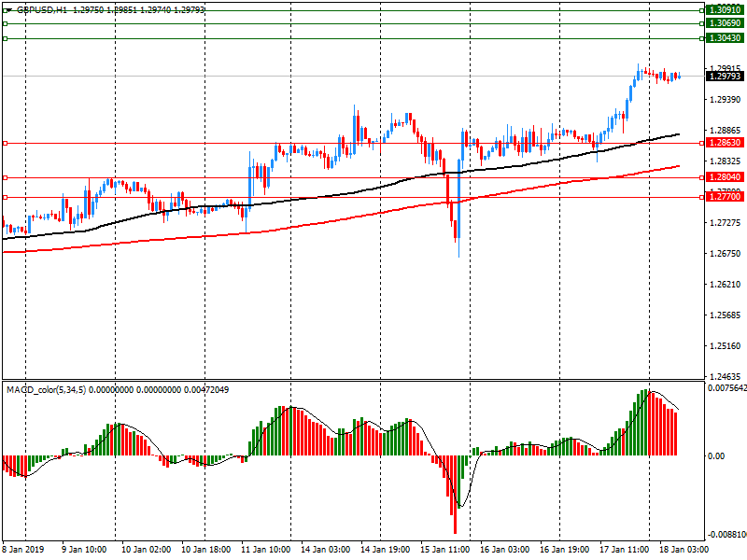Select the 1.30910 green price label
This screenshot has width=747, height=560.
pos(725,8)
